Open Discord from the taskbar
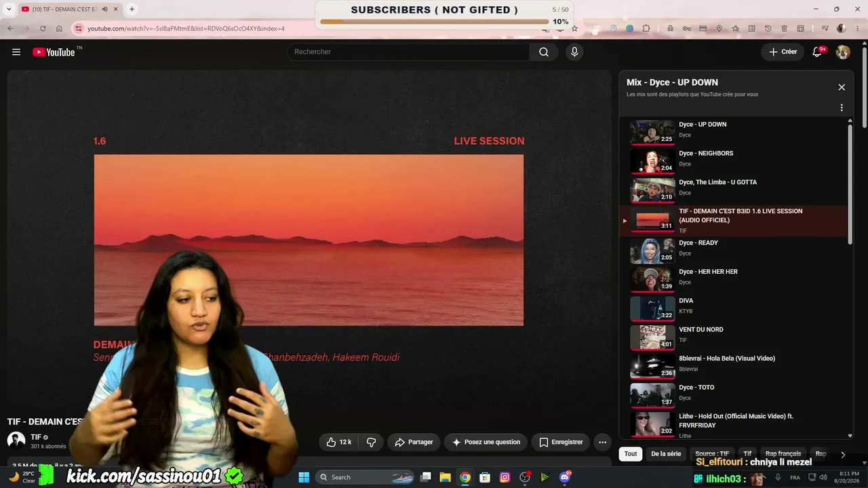Viewport: 868px width, 488px height. coord(565,477)
